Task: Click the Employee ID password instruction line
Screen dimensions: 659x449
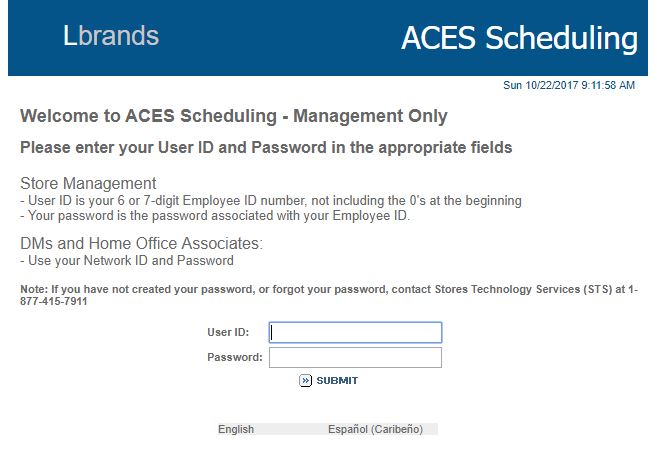Action: click(215, 215)
